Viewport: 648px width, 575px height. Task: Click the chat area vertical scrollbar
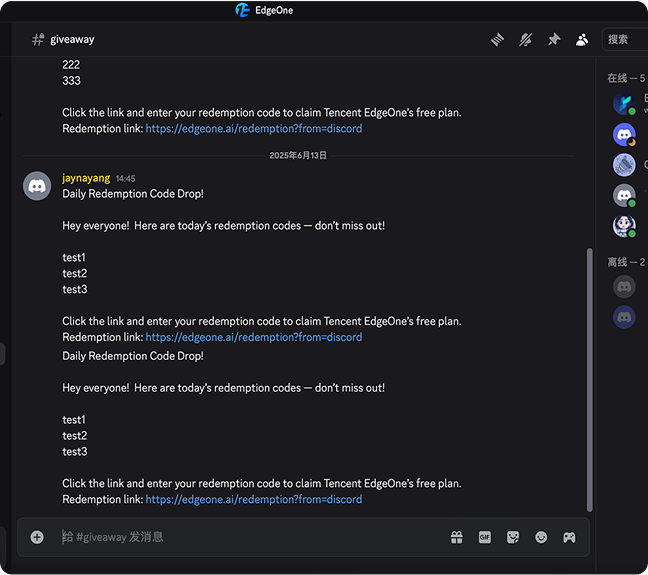[589, 380]
